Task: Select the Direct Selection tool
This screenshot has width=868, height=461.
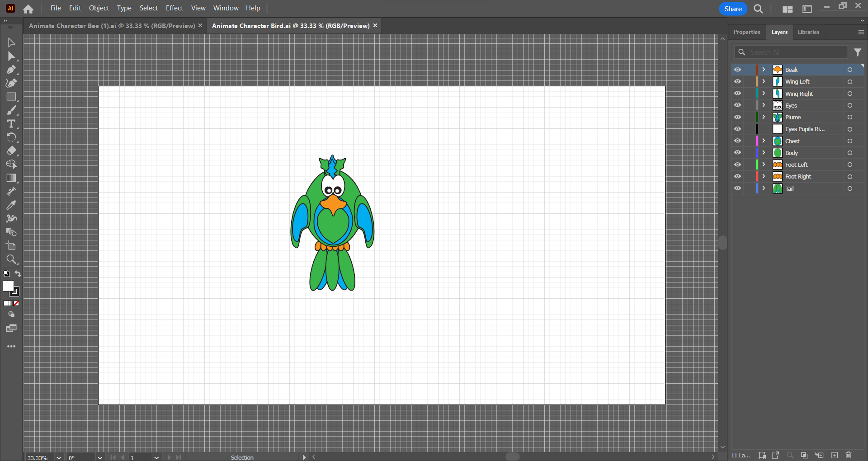Action: pyautogui.click(x=11, y=56)
